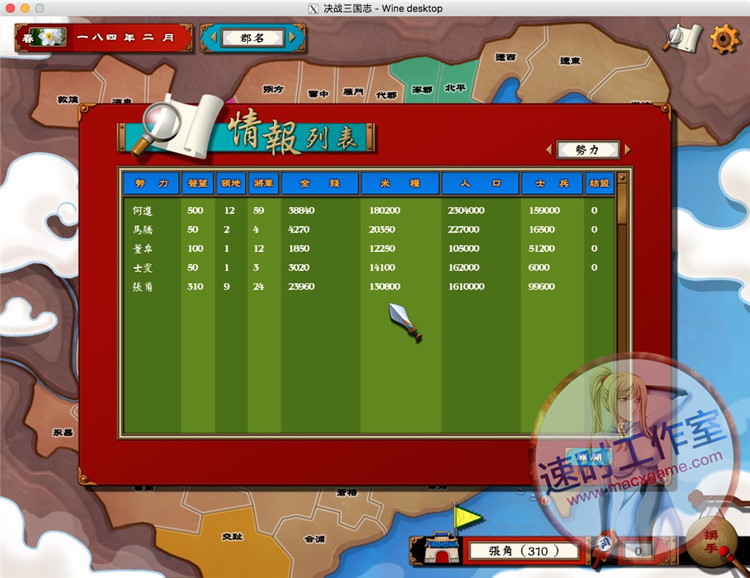
Task: Select the 張角 faction row
Action: click(x=368, y=287)
